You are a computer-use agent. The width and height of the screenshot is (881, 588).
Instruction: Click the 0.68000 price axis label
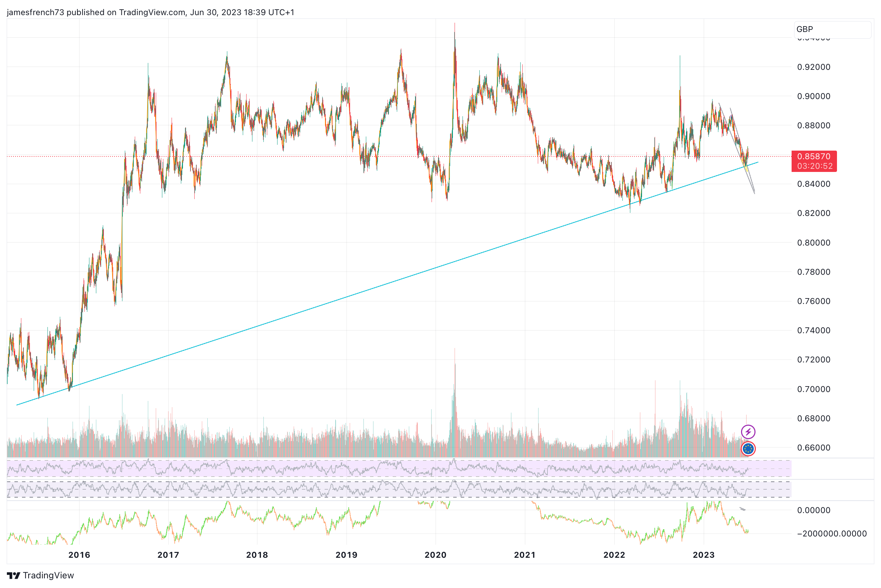click(813, 418)
